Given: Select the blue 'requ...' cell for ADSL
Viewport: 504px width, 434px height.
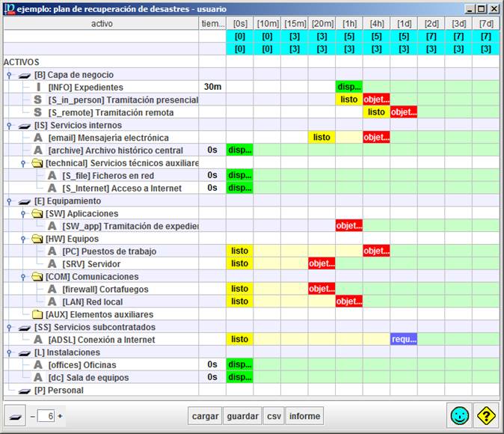Looking at the screenshot, I should [x=404, y=340].
